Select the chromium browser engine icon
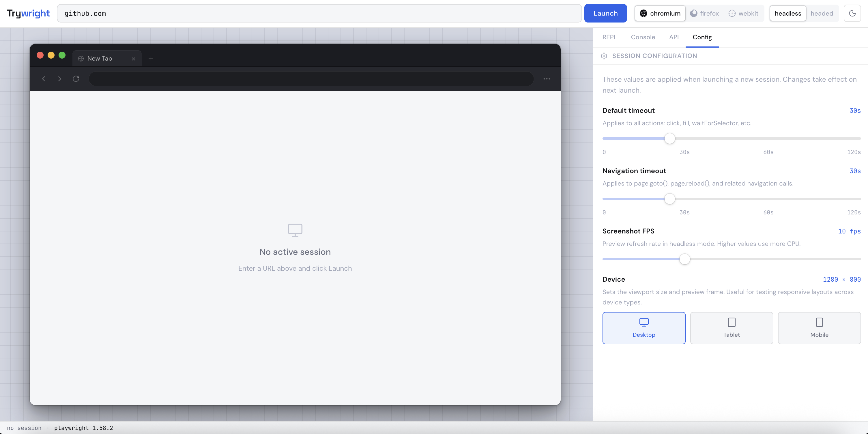868x434 pixels. (x=643, y=13)
